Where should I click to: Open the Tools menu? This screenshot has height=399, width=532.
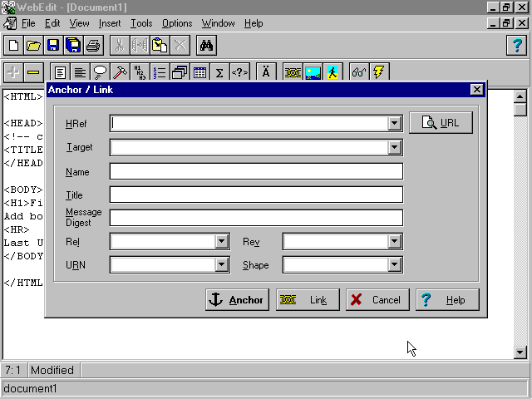141,23
